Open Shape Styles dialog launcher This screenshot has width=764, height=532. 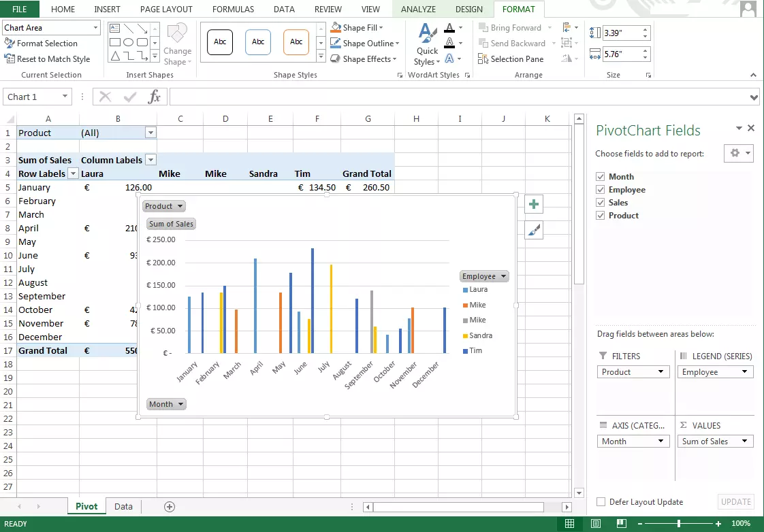(400, 75)
